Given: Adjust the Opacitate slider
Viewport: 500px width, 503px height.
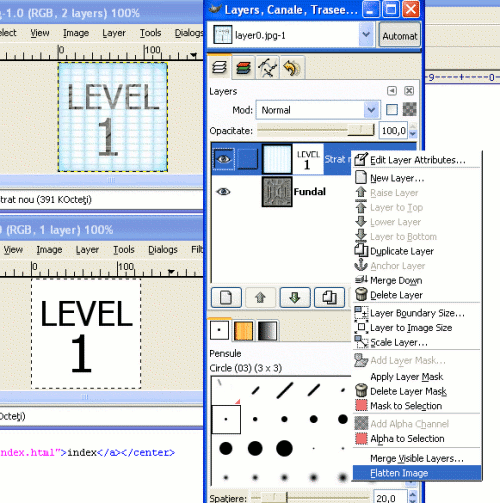Looking at the screenshot, I should (x=316, y=130).
